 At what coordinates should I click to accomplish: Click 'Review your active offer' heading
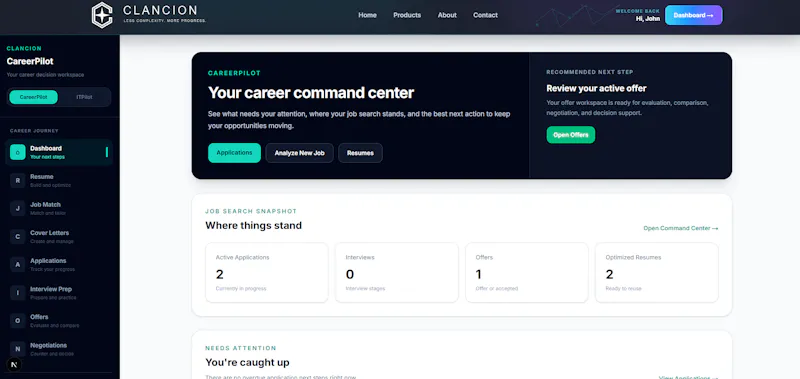click(x=596, y=88)
